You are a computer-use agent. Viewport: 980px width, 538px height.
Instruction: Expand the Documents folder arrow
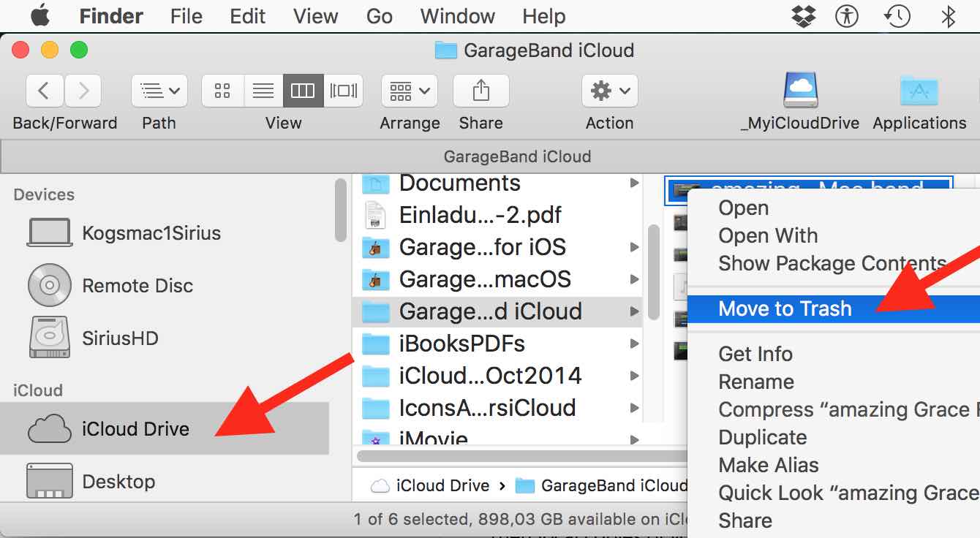click(x=634, y=183)
